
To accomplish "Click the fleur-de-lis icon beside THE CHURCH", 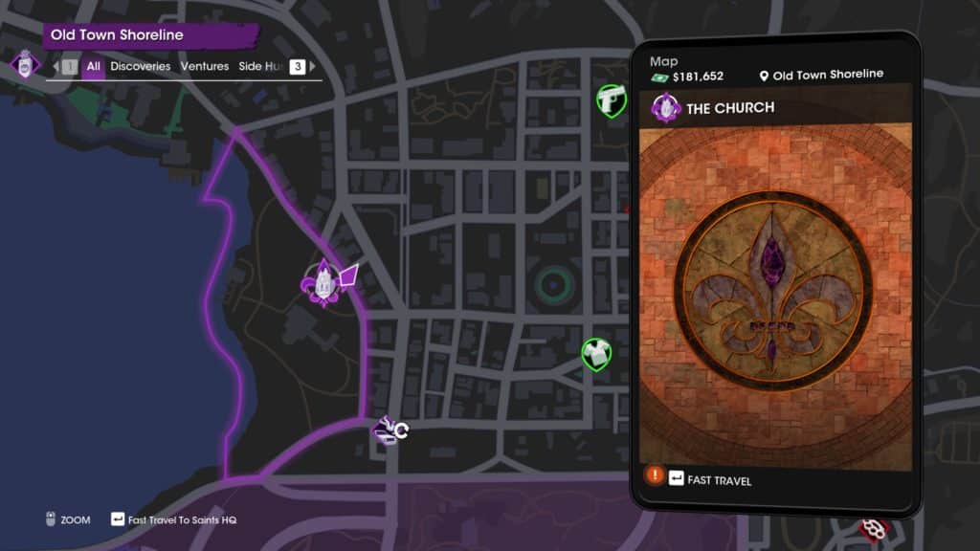I will pyautogui.click(x=666, y=108).
